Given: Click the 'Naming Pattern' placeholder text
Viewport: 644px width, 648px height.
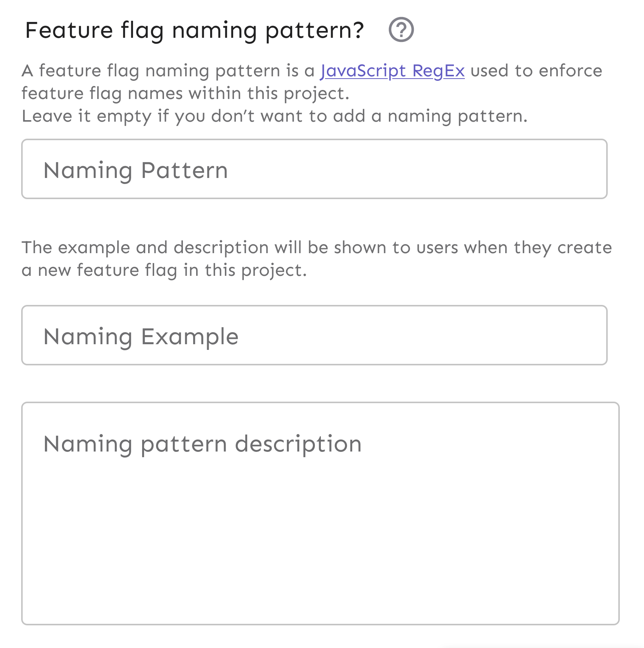Looking at the screenshot, I should (x=136, y=170).
